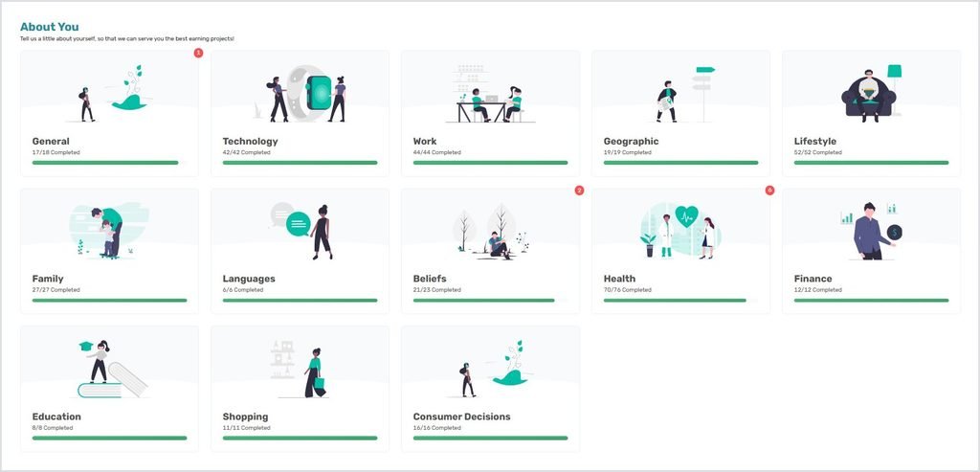980x472 pixels.
Task: Select the Family category title
Action: pos(48,279)
